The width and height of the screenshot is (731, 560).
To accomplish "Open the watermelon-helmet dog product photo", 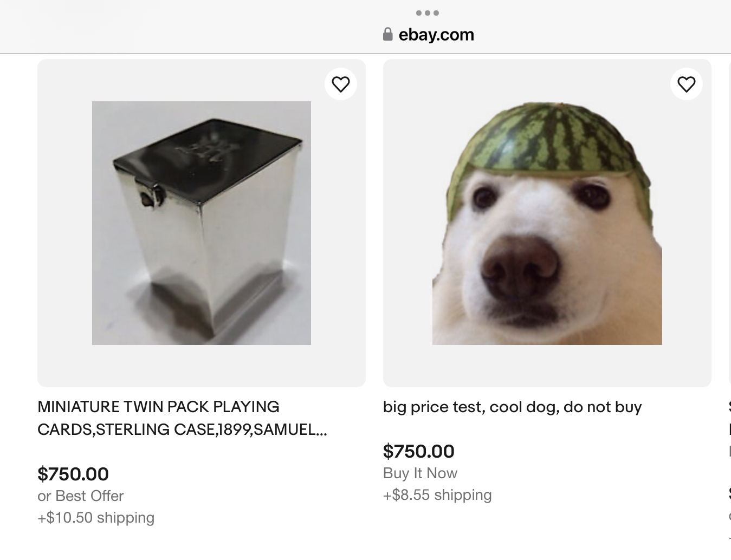I will pyautogui.click(x=547, y=223).
